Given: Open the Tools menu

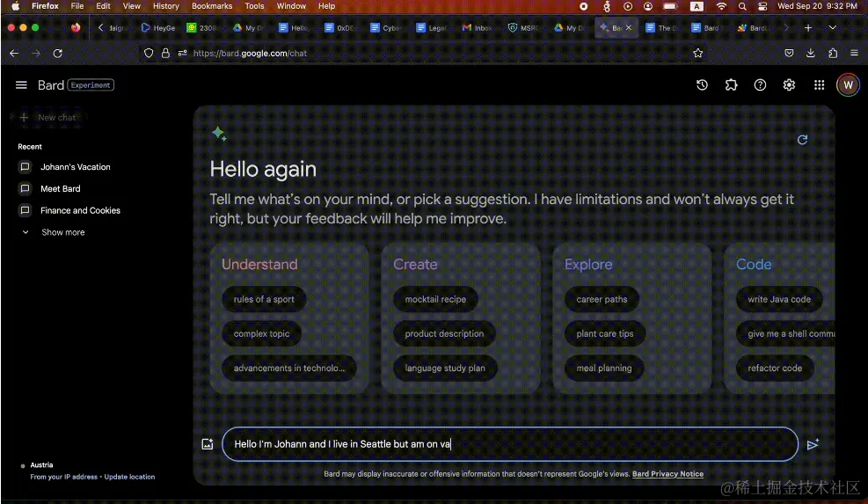Looking at the screenshot, I should coord(254,6).
